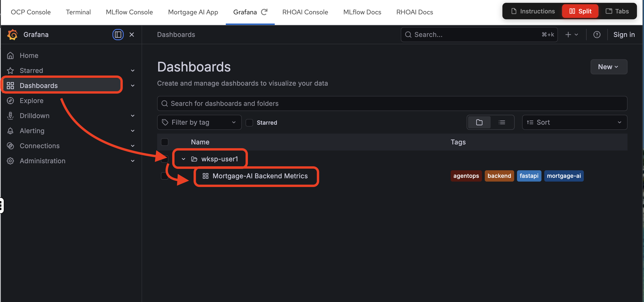
Task: Switch to the MLflow Docs tab
Action: coord(362,12)
